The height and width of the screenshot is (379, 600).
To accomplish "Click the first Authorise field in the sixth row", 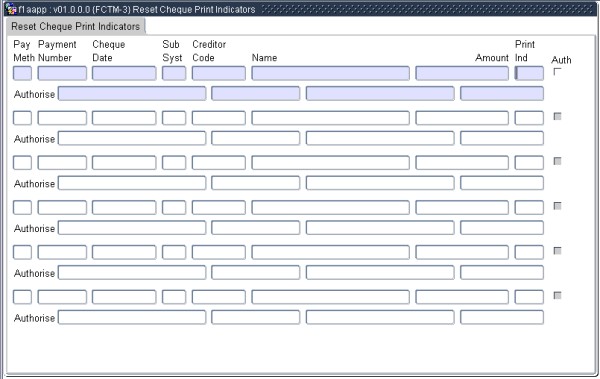I will pyautogui.click(x=132, y=317).
